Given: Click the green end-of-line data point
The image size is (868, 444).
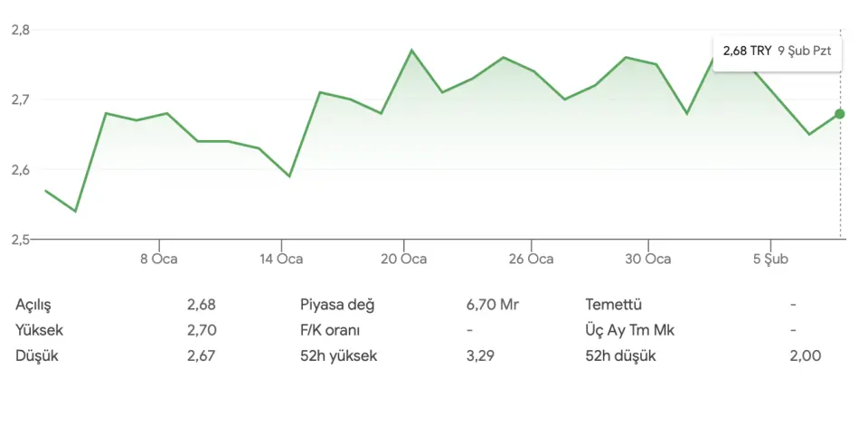Looking at the screenshot, I should tap(840, 114).
